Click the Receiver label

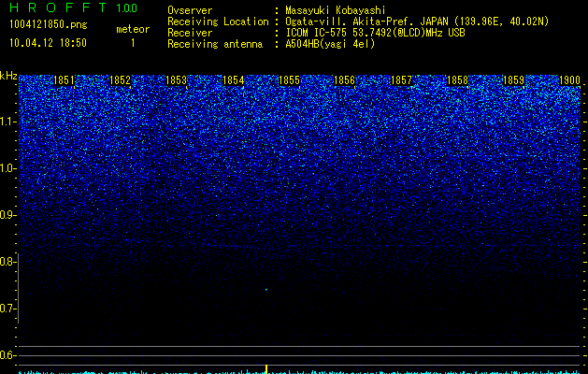pos(190,33)
